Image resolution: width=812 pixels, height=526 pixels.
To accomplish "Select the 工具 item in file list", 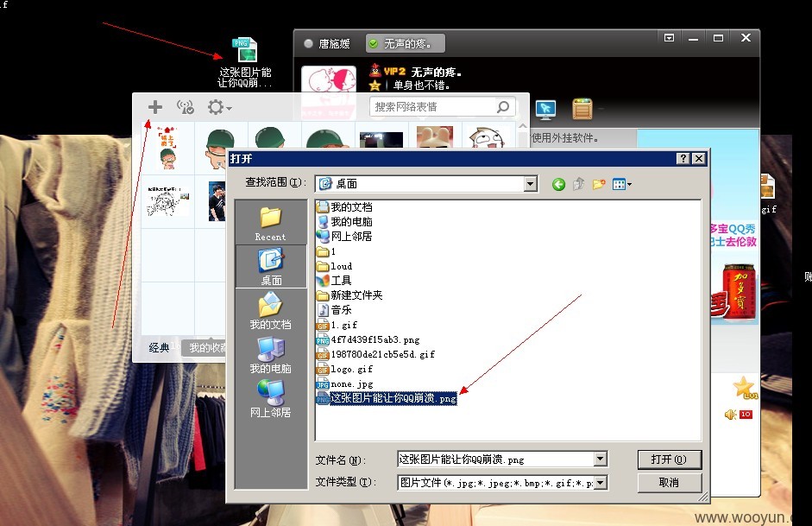I will pyautogui.click(x=335, y=281).
